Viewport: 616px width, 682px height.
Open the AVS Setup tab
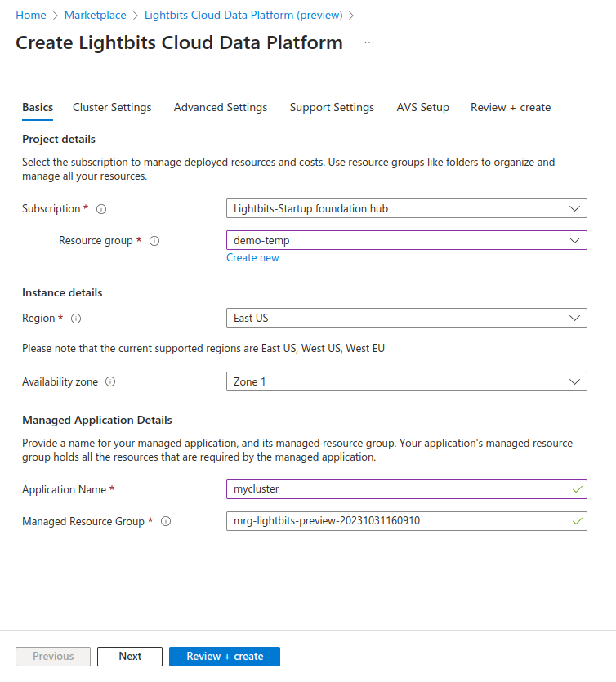422,107
